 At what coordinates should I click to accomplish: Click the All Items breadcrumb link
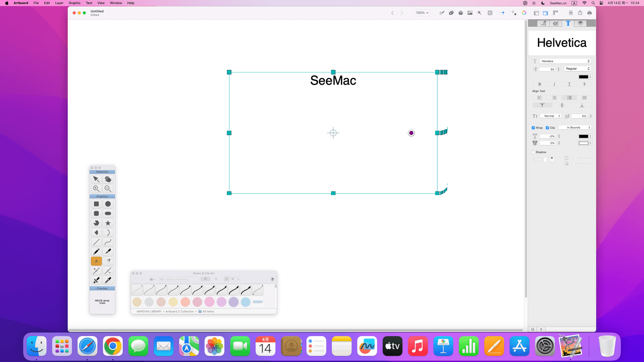point(208,311)
